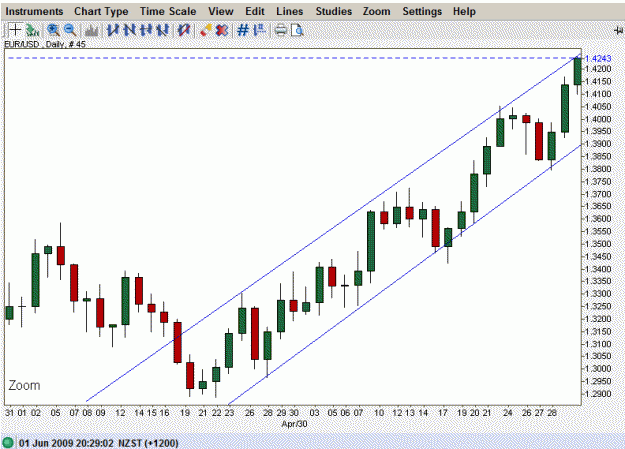Open the Lines menu
Image resolution: width=625 pixels, height=449 pixels.
point(290,12)
